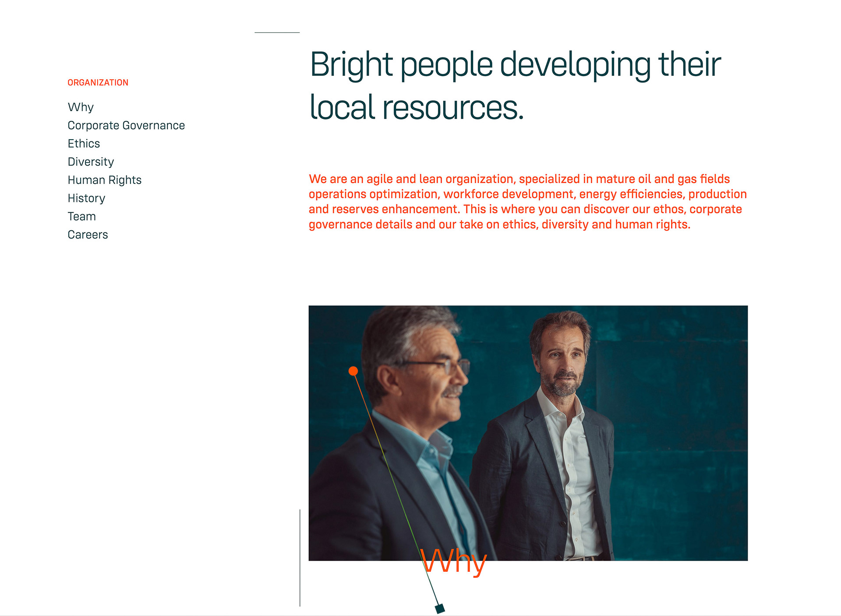Screen dimensions: 841x616
Task: Click the ORGANIZATION section label
Action: tap(98, 83)
